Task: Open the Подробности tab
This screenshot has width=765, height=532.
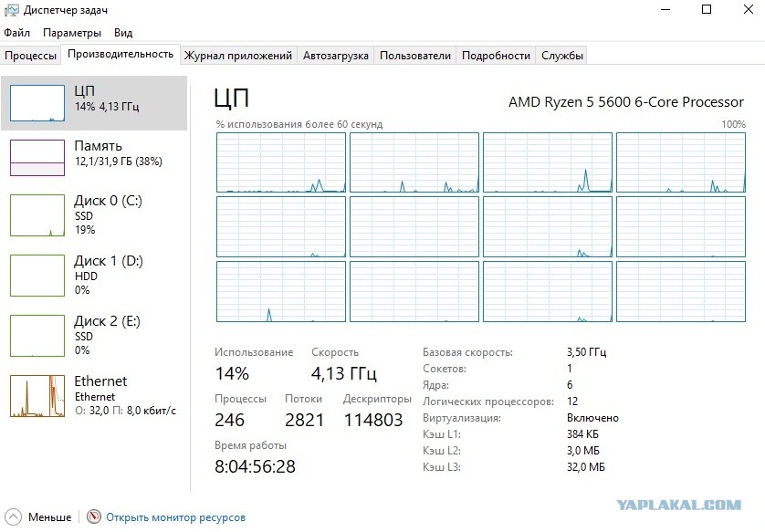Action: point(496,56)
